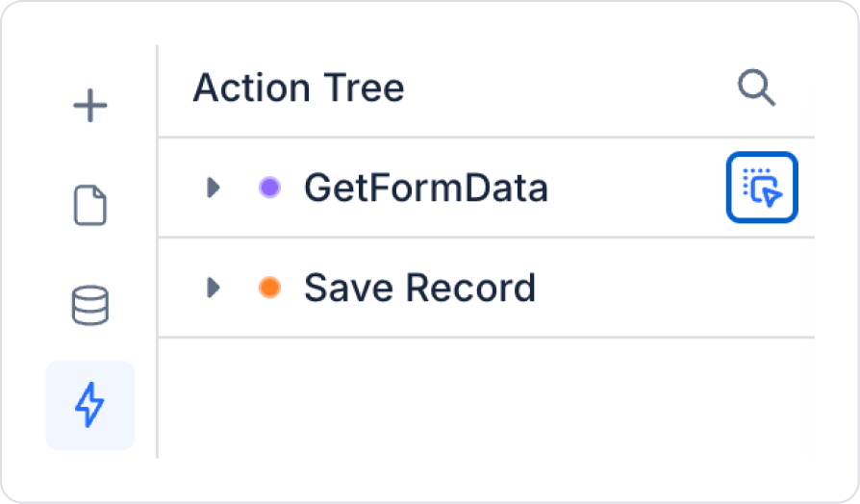The width and height of the screenshot is (860, 504).
Task: Open the pages document icon
Action: point(90,206)
